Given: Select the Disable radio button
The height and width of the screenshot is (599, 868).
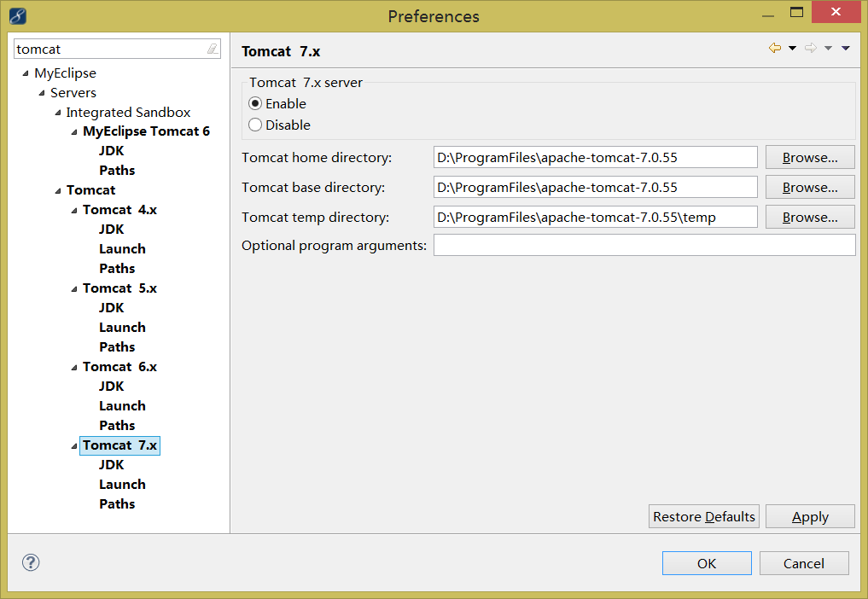Looking at the screenshot, I should tap(255, 125).
